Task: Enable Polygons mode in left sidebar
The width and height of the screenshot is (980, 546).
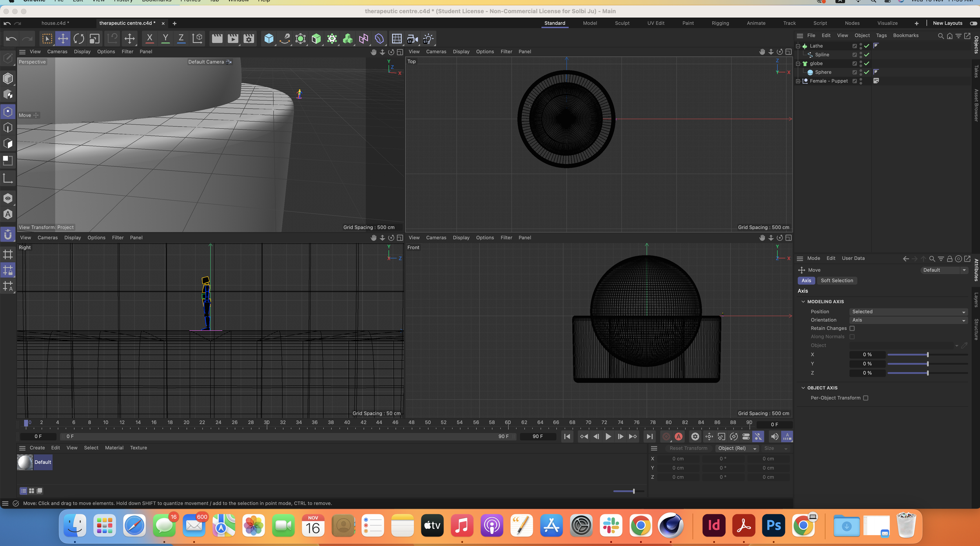Action: 8,144
